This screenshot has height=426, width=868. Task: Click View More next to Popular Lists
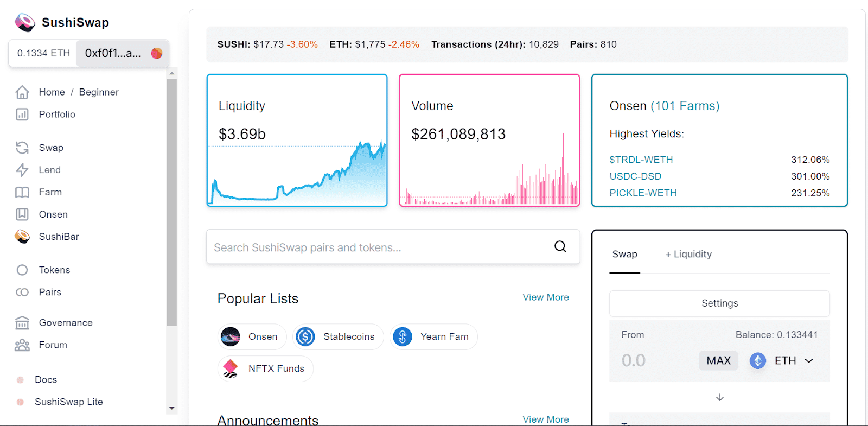coord(546,297)
